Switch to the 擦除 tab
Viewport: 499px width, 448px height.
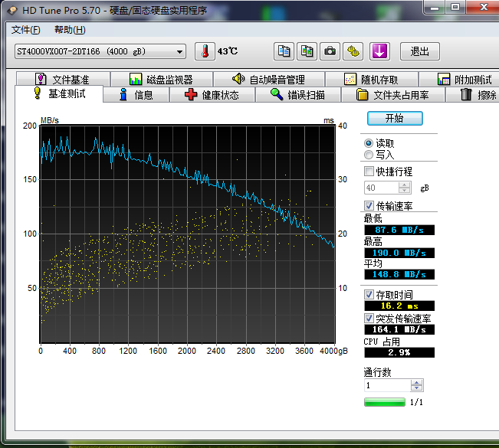point(474,95)
